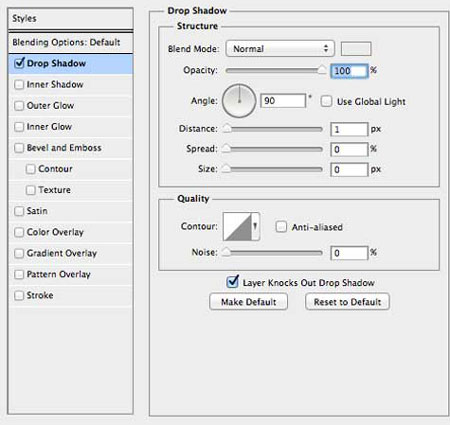Click the Distance slider handle

227,128
